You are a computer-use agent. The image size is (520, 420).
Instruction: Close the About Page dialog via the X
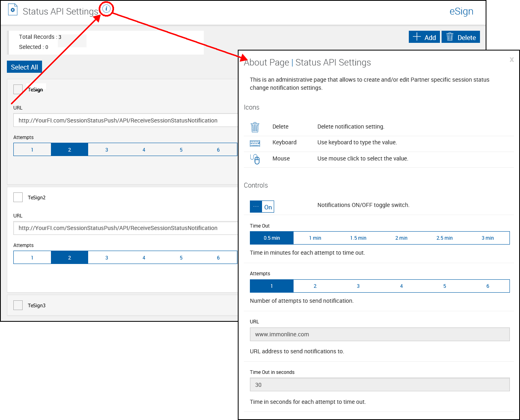click(x=512, y=59)
